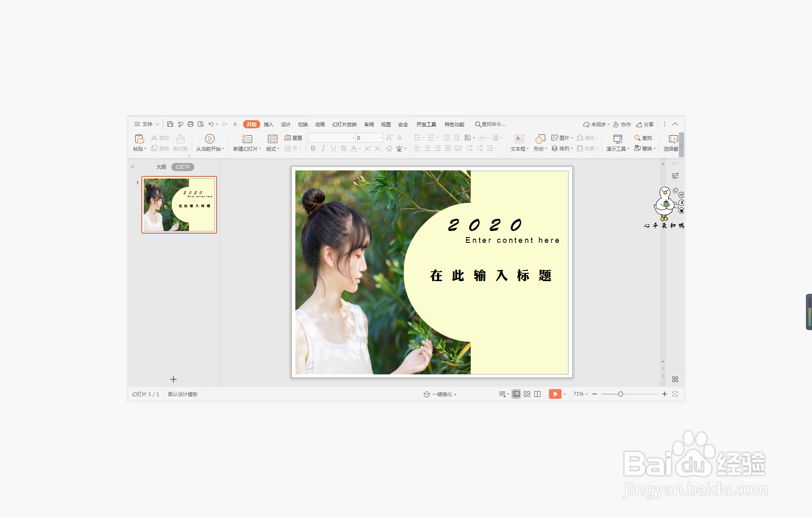Viewport: 812px width, 517px height.
Task: Increase font size with A+ icon
Action: click(x=390, y=138)
